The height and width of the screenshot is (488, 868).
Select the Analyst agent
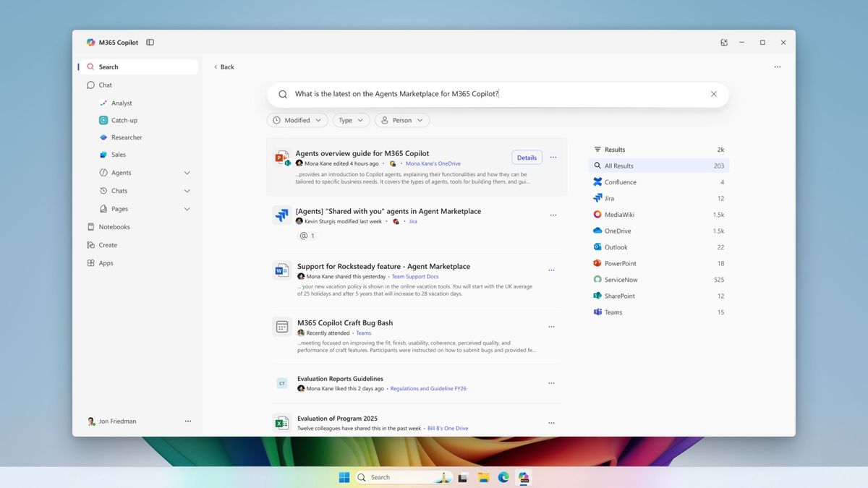(x=121, y=103)
